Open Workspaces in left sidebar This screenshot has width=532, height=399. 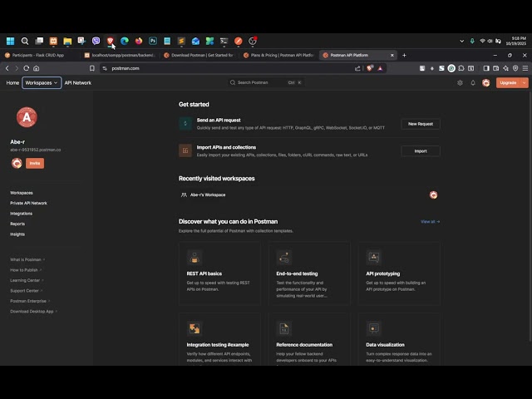22,193
